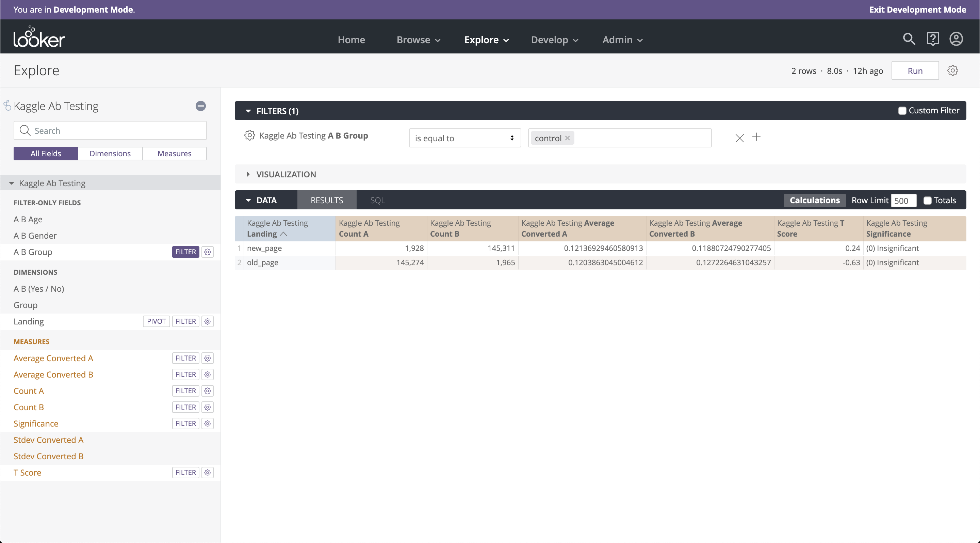
Task: Open the Admin dropdown menu
Action: point(622,39)
